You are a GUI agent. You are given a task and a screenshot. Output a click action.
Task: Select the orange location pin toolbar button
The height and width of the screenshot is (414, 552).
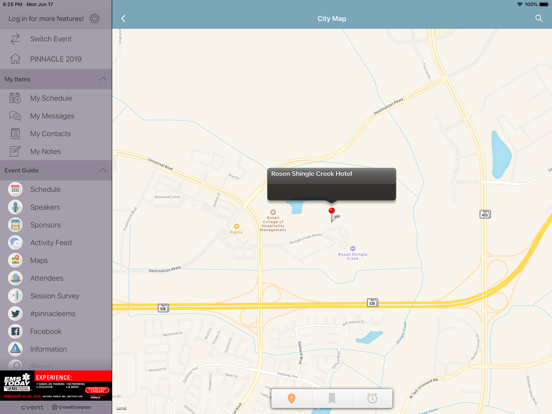tap(291, 398)
